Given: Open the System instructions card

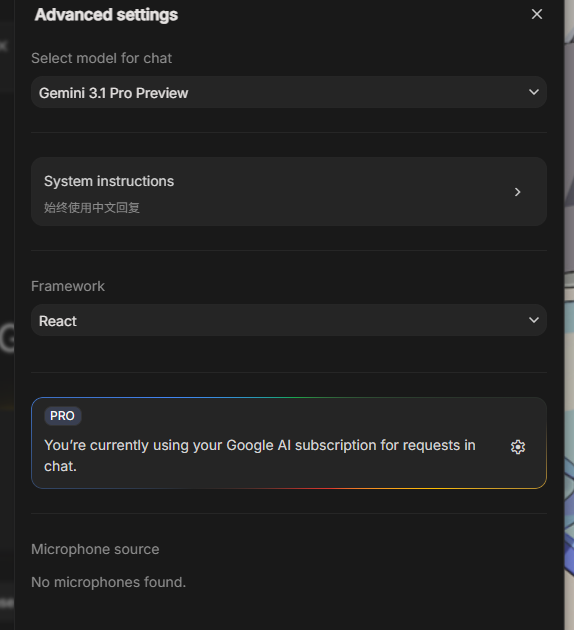Looking at the screenshot, I should coord(289,192).
